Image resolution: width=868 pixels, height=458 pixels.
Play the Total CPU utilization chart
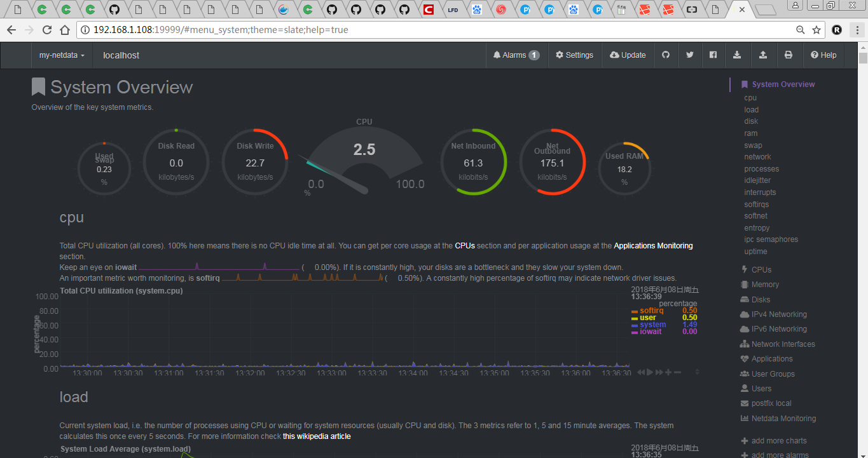[x=650, y=372]
